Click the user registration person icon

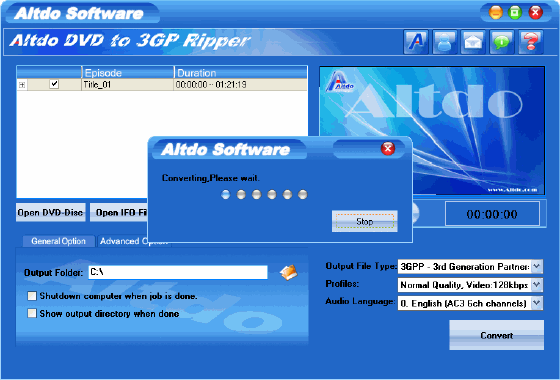pyautogui.click(x=445, y=42)
